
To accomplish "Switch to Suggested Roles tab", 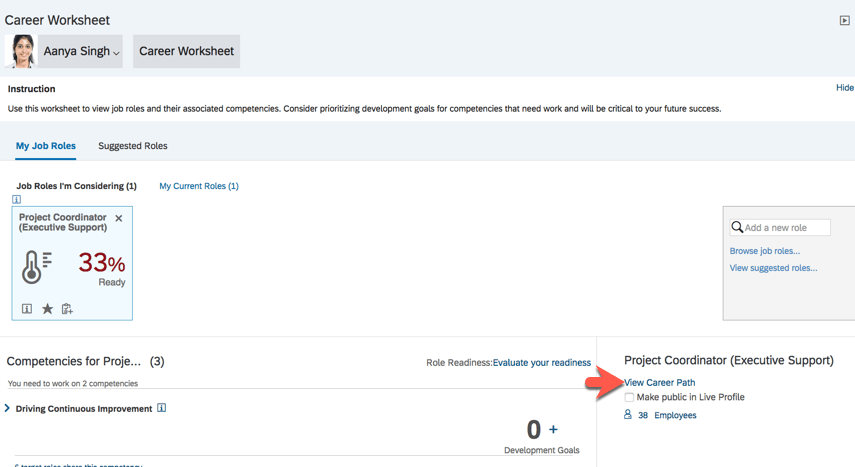I will 132,146.
